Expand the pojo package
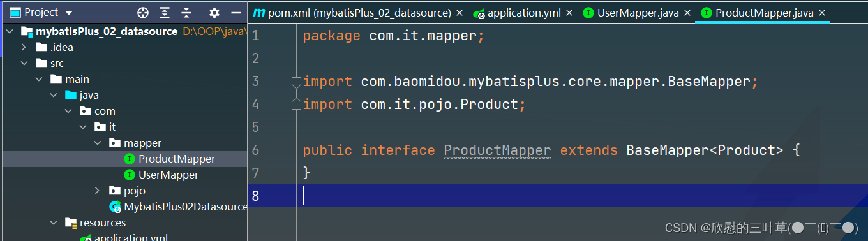868x241 pixels. pos(97,191)
